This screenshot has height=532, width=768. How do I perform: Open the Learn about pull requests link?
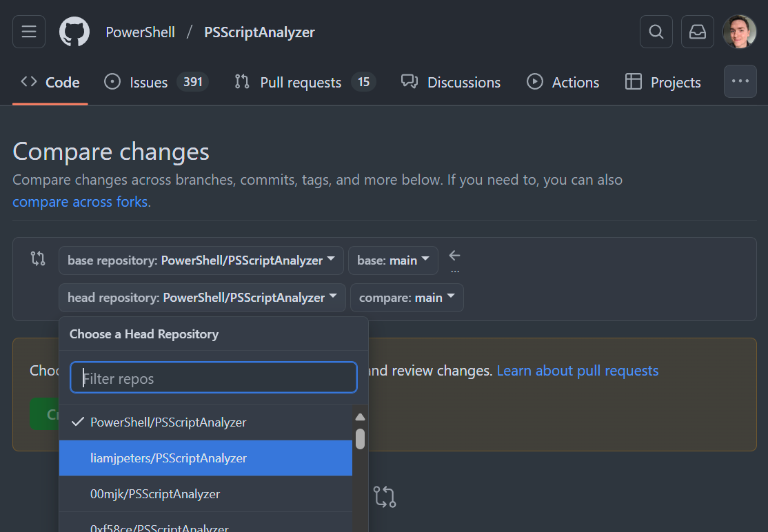point(578,371)
